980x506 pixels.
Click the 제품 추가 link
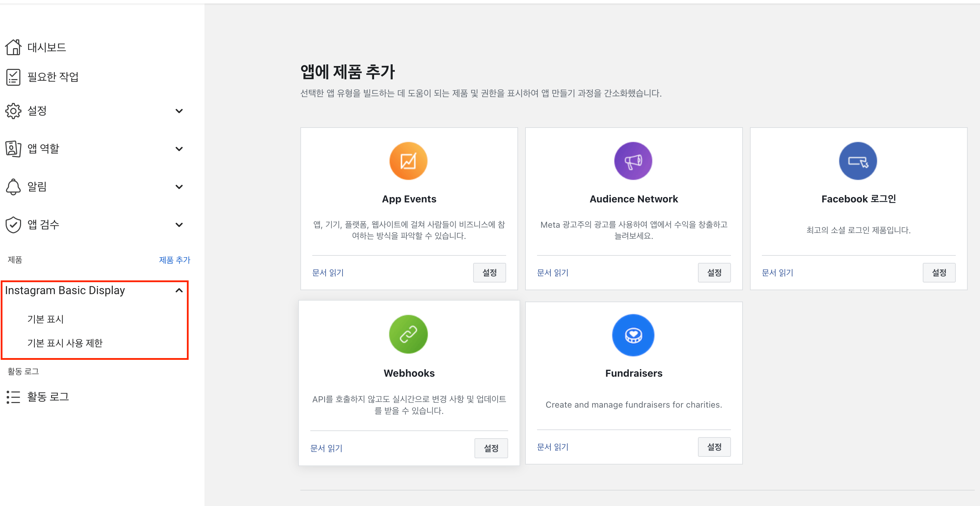coord(175,260)
